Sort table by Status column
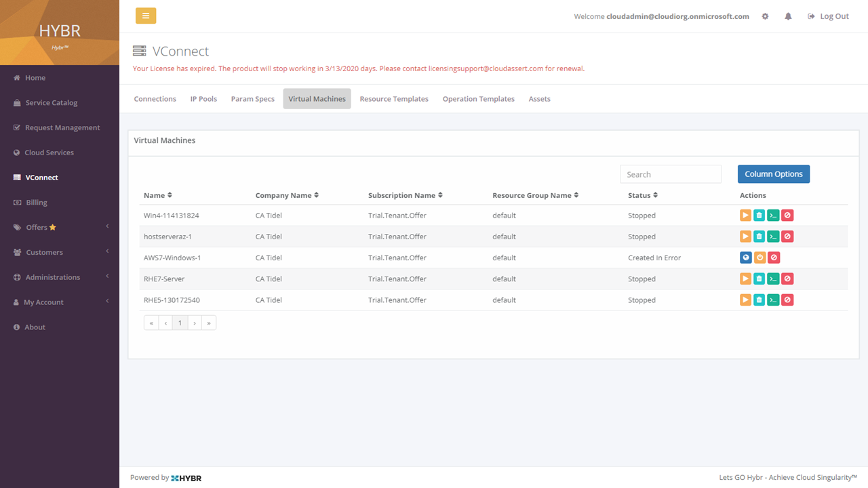This screenshot has width=868, height=488. coord(643,195)
